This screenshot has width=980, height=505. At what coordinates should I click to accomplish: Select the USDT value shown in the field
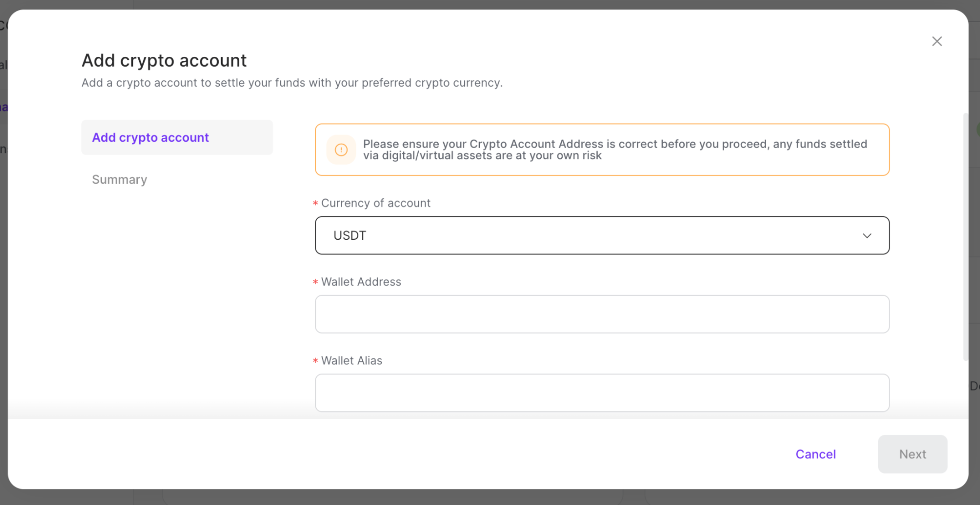click(349, 235)
